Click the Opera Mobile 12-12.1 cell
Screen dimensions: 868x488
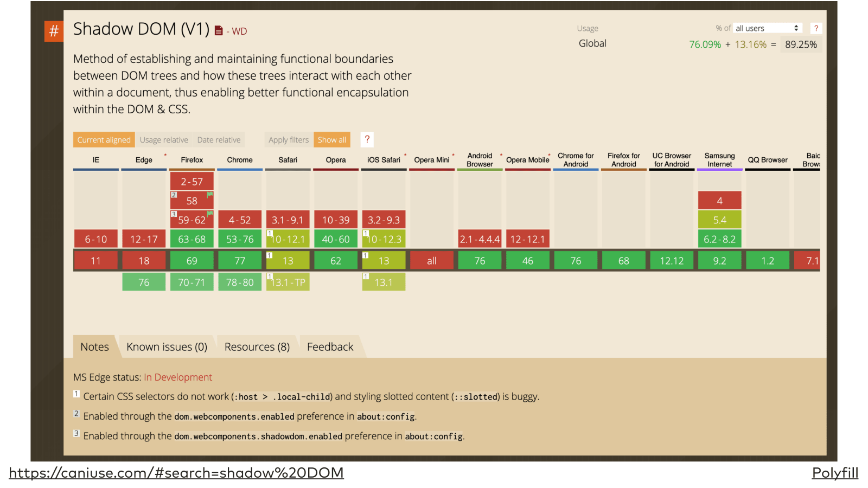point(528,239)
